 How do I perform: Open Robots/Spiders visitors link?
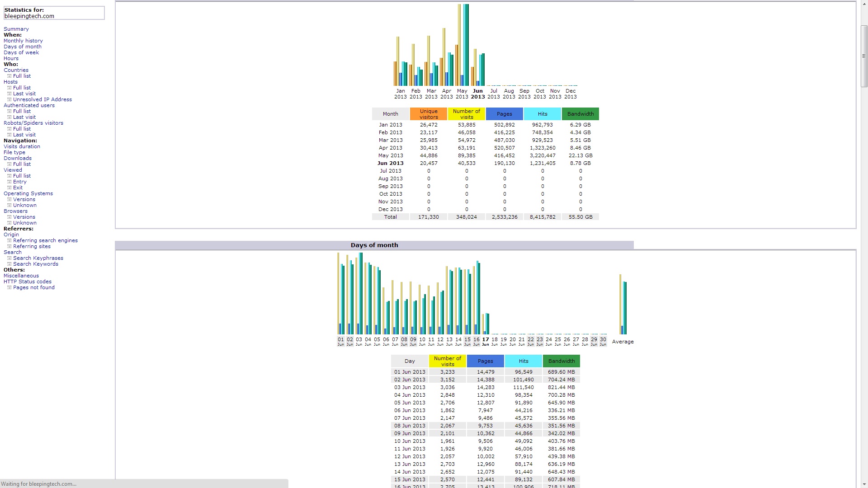click(33, 123)
